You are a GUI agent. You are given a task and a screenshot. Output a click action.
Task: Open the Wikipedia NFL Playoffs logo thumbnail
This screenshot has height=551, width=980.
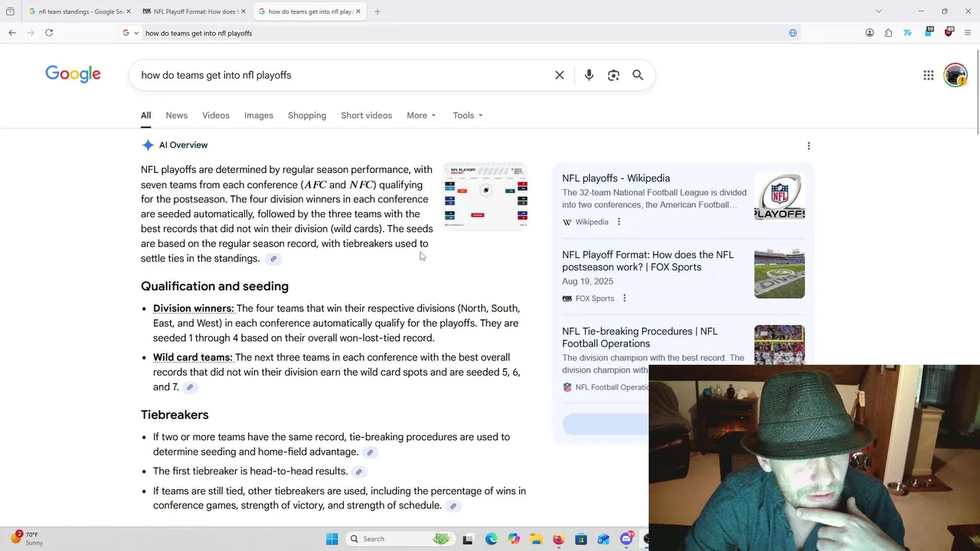(779, 197)
